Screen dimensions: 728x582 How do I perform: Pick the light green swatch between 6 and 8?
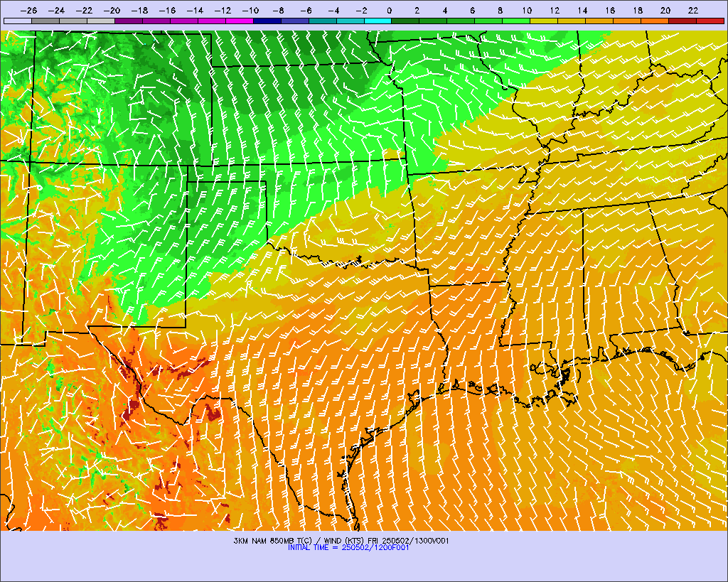tap(489, 21)
